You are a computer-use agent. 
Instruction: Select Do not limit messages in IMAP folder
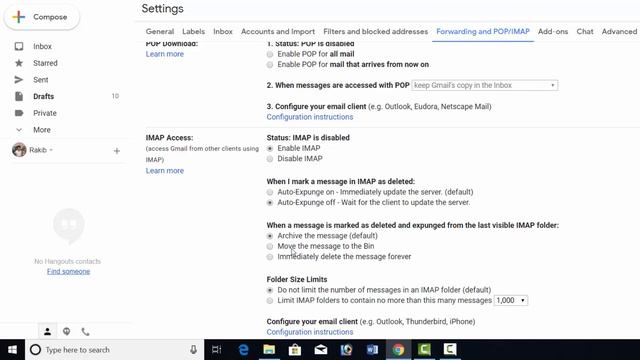coord(270,290)
